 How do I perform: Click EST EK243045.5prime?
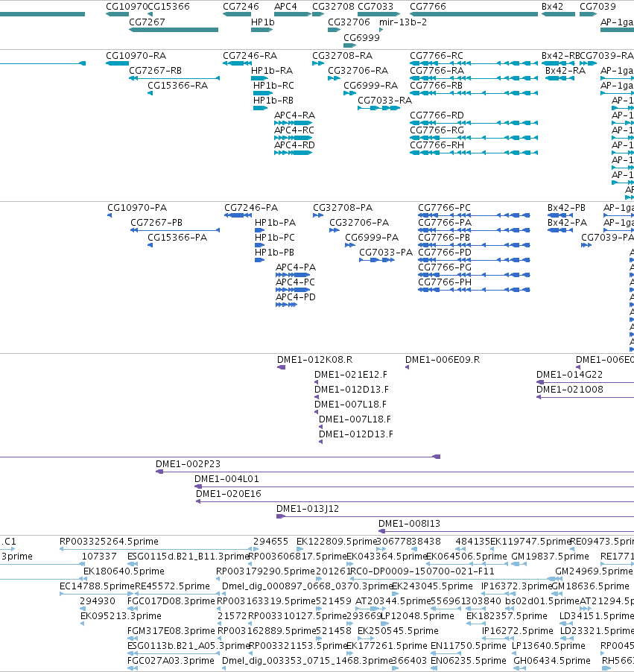click(433, 586)
